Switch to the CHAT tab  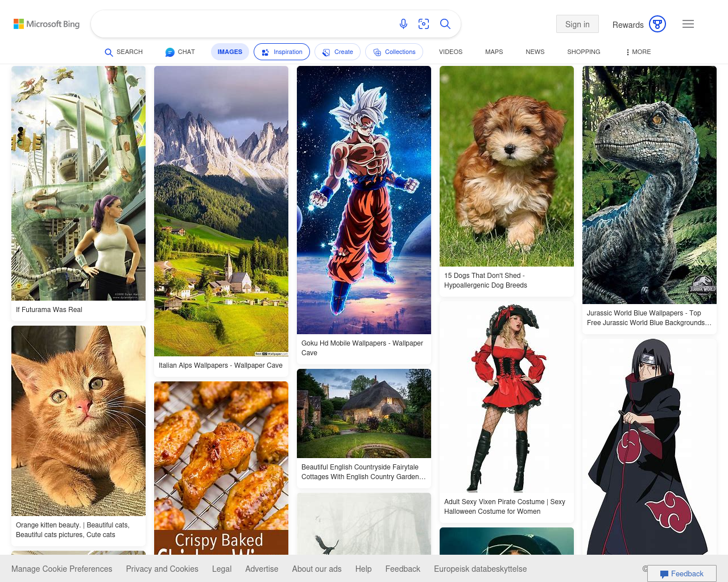click(180, 52)
